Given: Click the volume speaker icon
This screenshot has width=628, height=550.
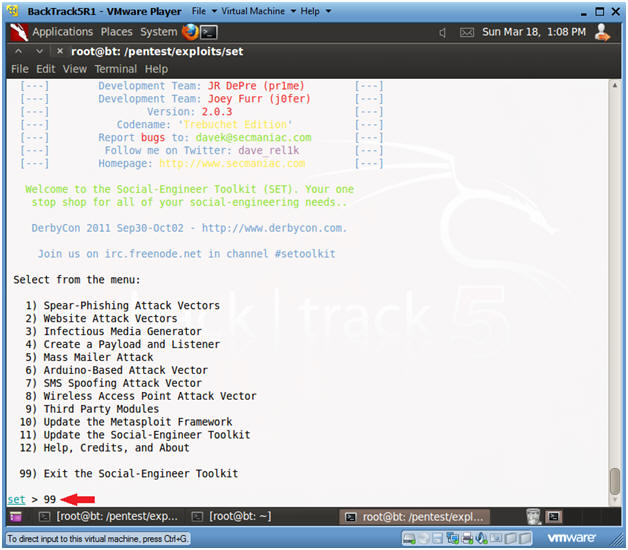Looking at the screenshot, I should pyautogui.click(x=443, y=32).
